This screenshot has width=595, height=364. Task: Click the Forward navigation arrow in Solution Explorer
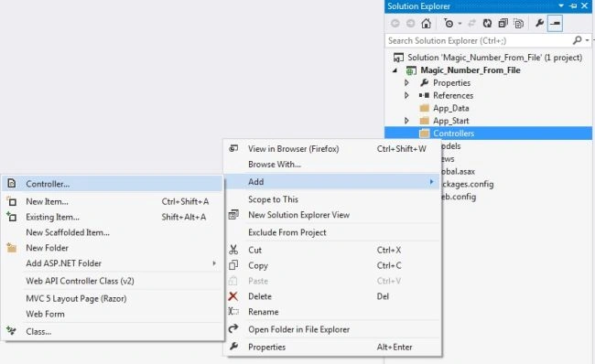point(410,24)
